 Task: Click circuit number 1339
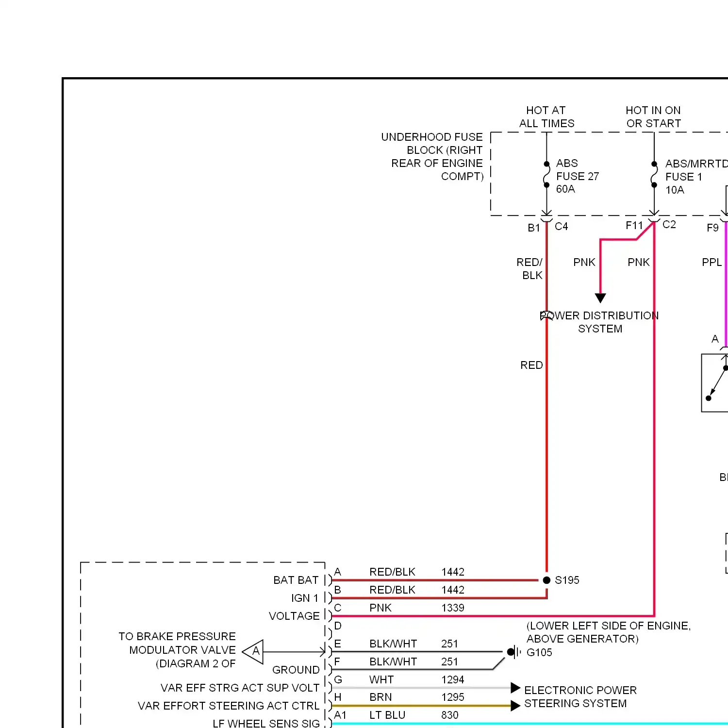point(453,608)
